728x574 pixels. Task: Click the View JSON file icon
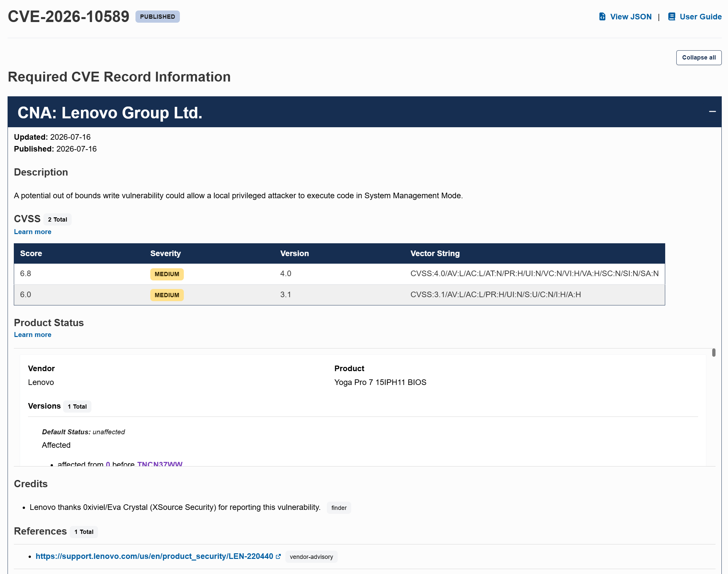click(x=602, y=16)
